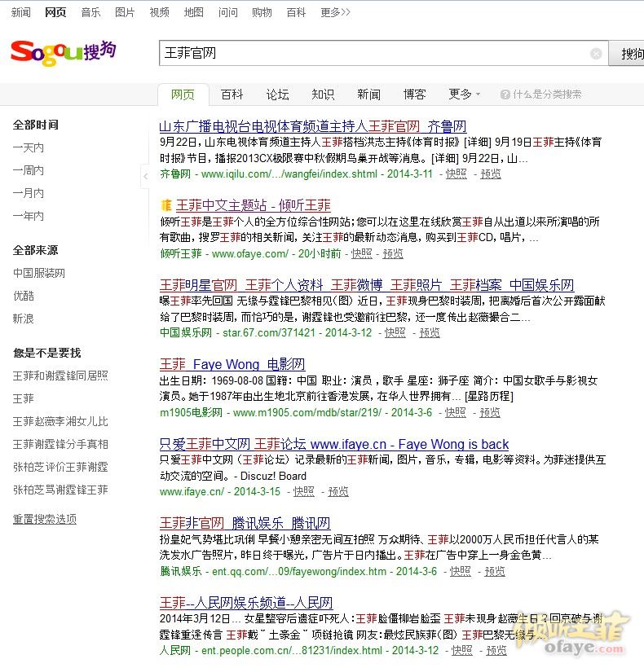The width and height of the screenshot is (644, 668).
Task: Open 预览 for the www.ofaye.com result
Action: click(393, 254)
